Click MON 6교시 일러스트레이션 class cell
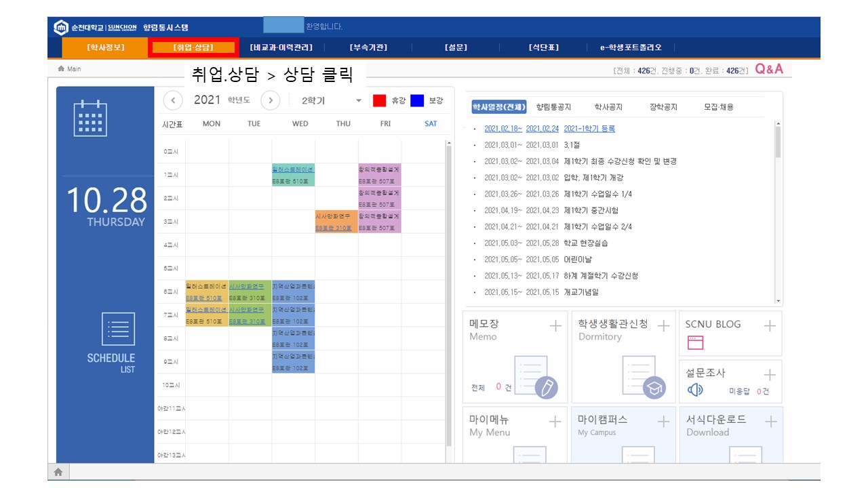The image size is (868, 488). tap(207, 292)
